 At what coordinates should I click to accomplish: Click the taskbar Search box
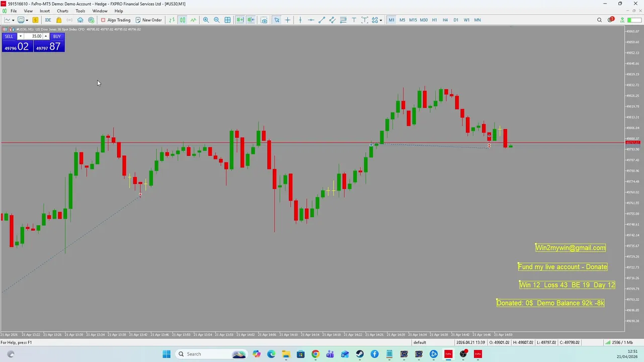coord(211,354)
